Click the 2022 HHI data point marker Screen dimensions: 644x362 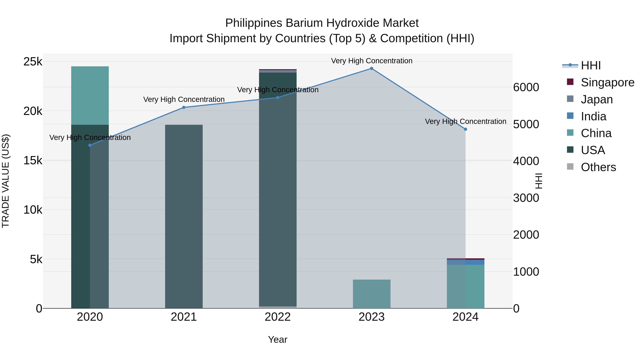coord(278,97)
